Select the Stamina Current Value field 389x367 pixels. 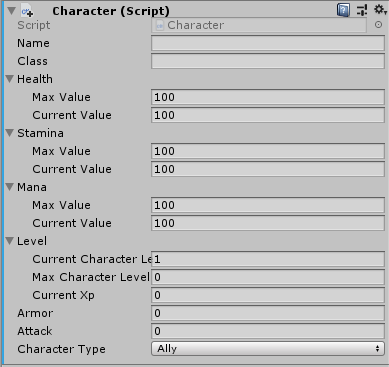(x=268, y=169)
